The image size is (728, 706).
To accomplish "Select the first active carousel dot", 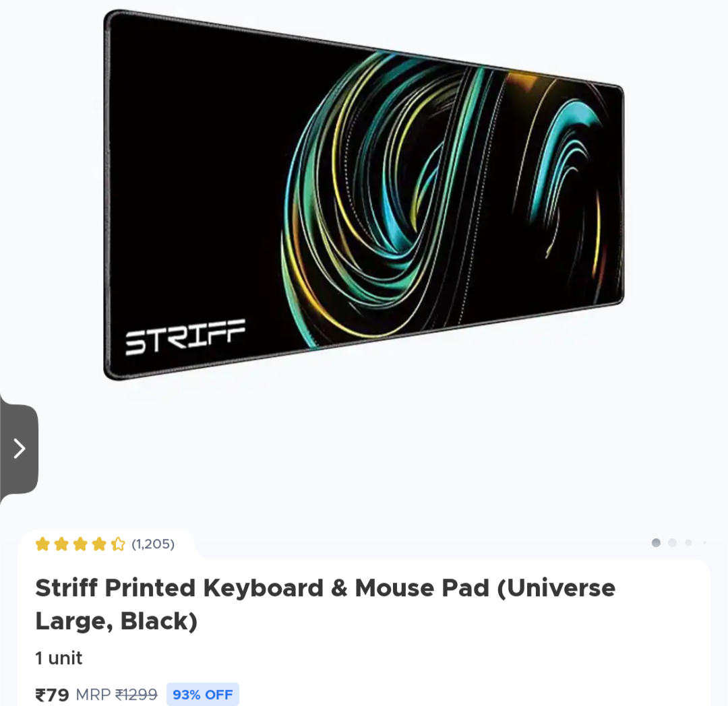I will 656,543.
